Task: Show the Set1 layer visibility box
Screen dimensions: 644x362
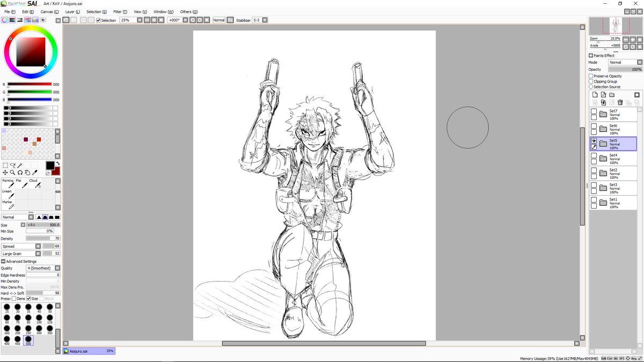Action: [594, 201]
